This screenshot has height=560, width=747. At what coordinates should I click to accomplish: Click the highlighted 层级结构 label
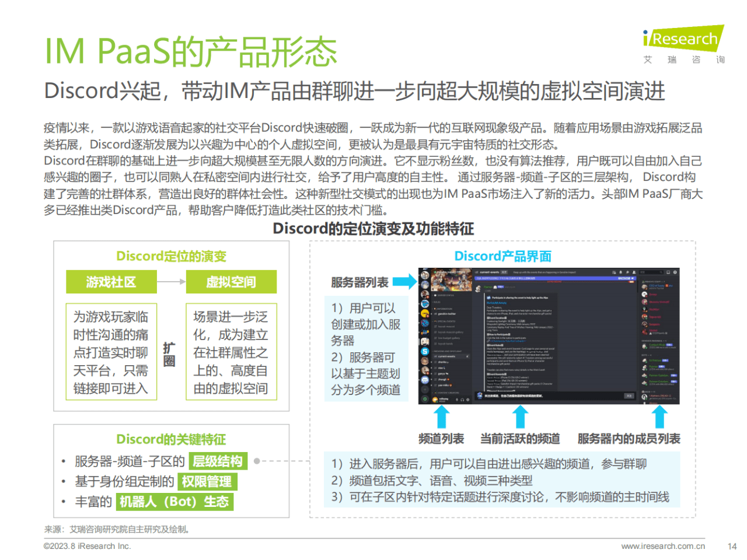click(x=218, y=461)
